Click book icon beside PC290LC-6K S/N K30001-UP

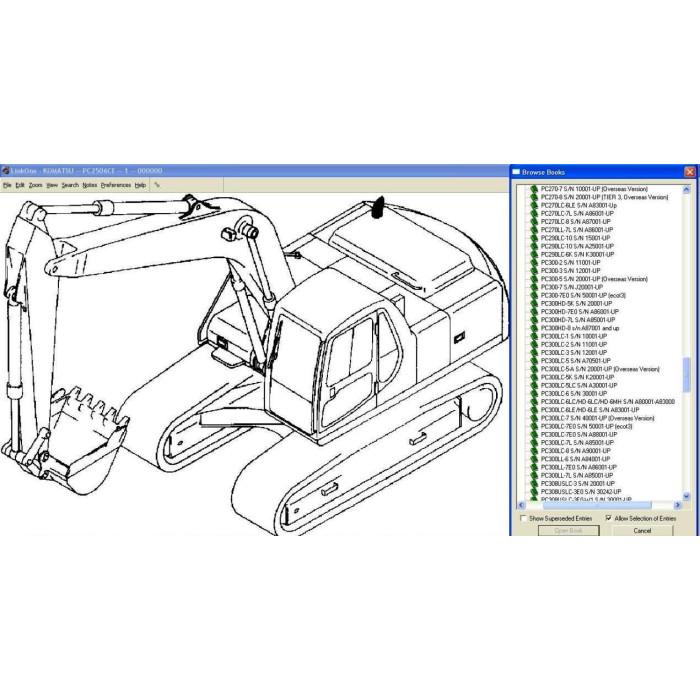[533, 254]
